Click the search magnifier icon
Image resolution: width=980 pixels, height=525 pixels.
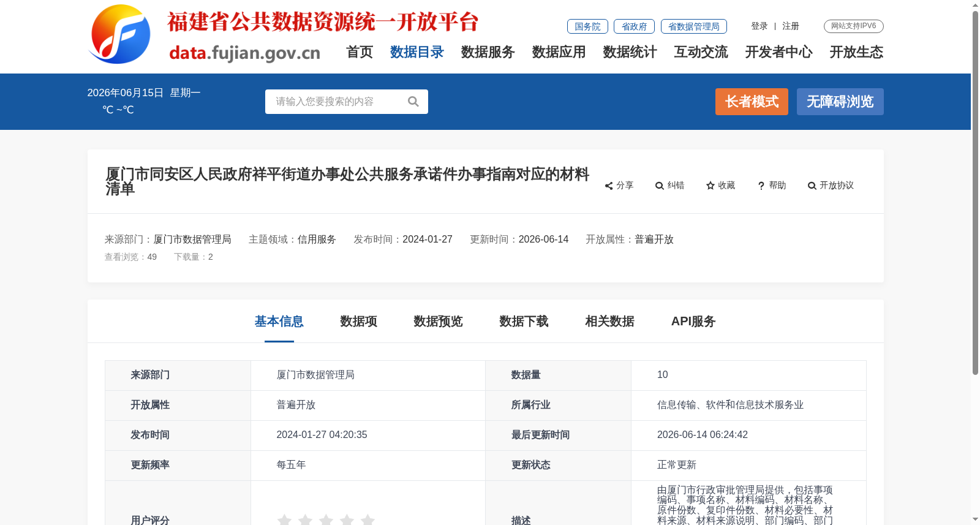(x=413, y=102)
